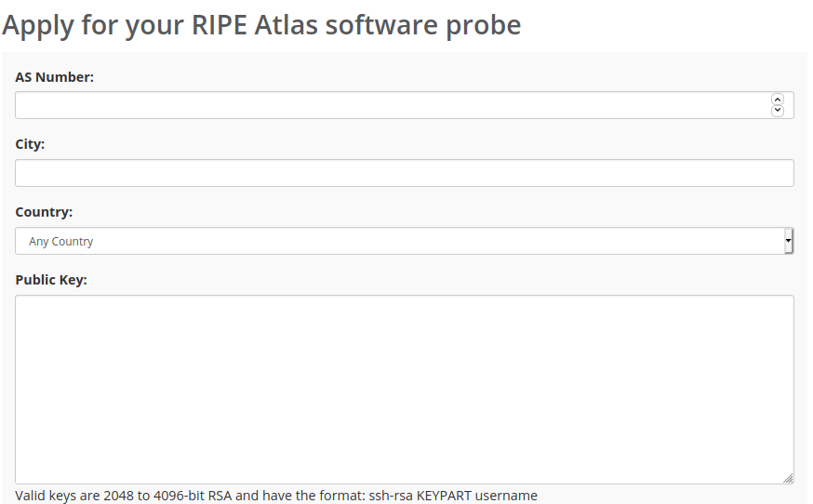Click the 'ssh-rsa KEYPART username' format text
The height and width of the screenshot is (504, 813).
(453, 496)
